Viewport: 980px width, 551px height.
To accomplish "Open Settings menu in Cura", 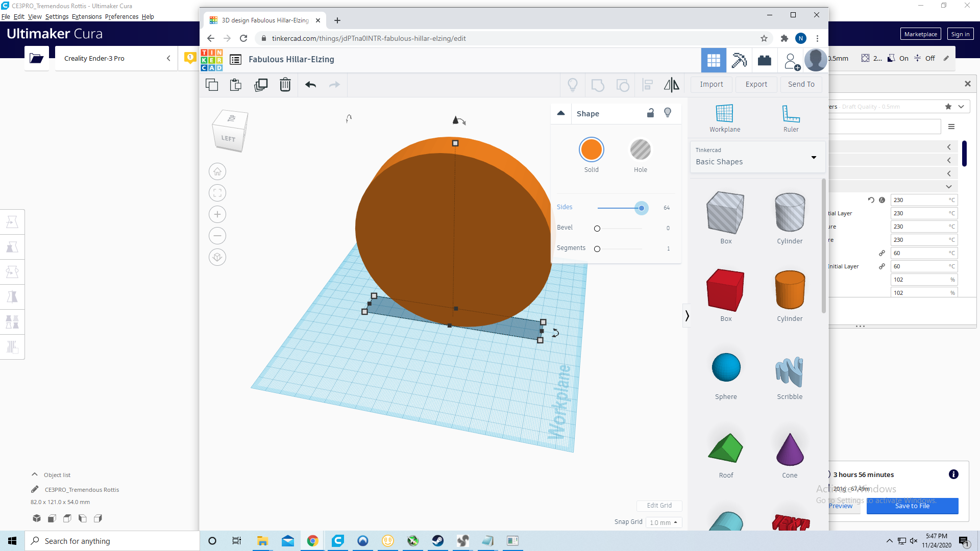I will pos(55,16).
